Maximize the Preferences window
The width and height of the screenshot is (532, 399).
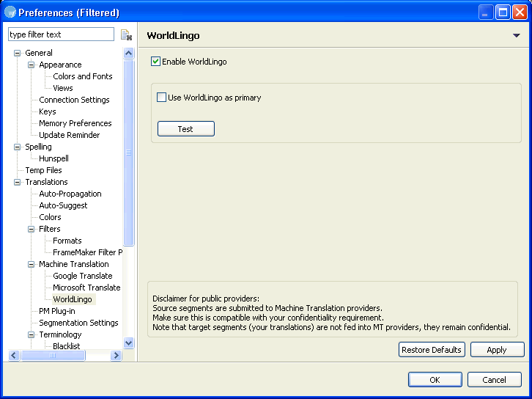503,12
